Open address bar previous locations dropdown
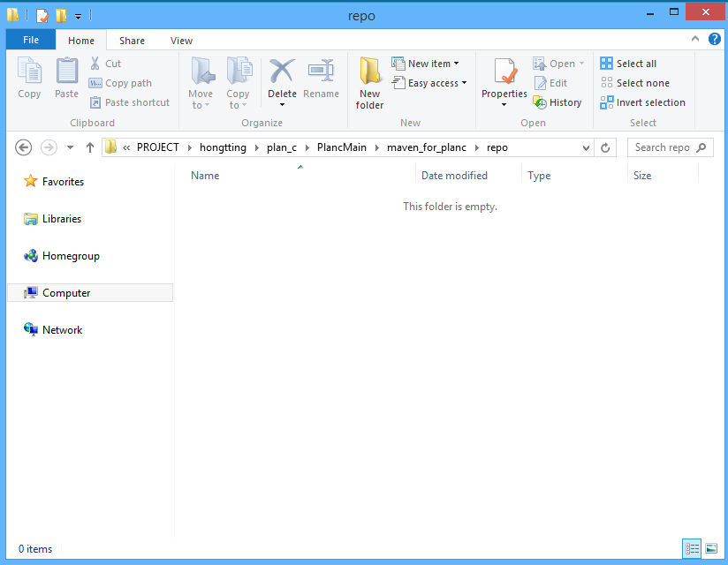The height and width of the screenshot is (565, 728). [x=586, y=147]
